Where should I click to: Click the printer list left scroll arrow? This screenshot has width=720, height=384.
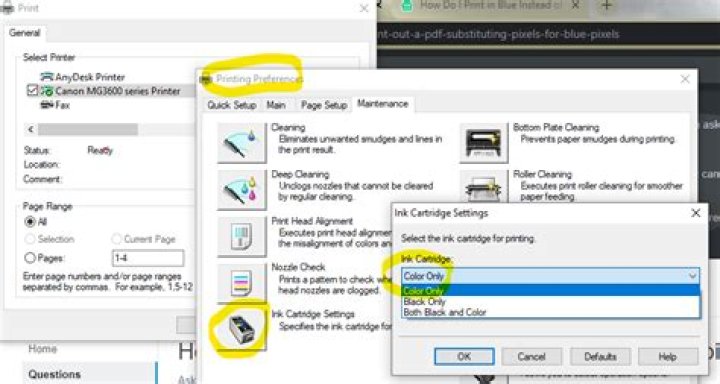[x=30, y=130]
